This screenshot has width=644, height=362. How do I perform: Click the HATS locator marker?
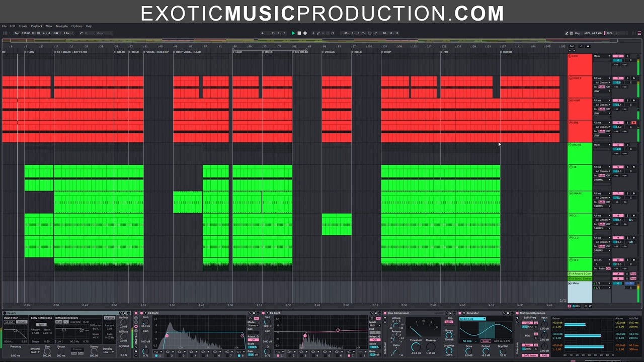tap(29, 52)
